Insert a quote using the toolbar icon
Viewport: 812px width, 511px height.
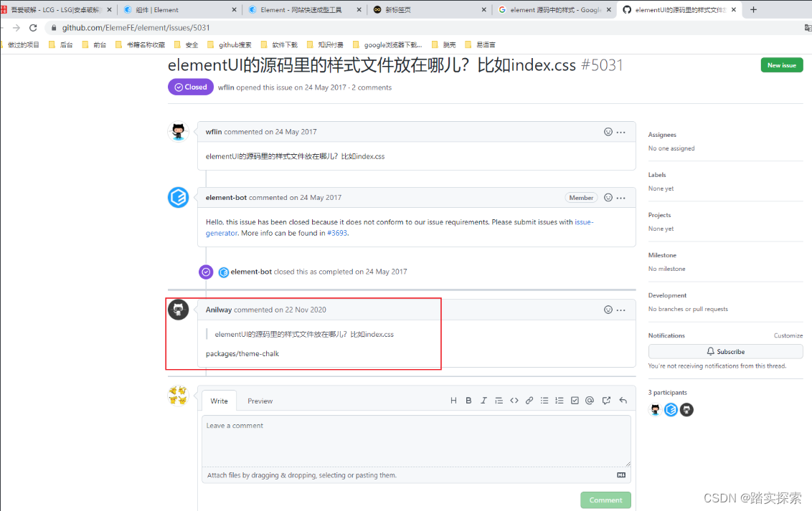[499, 401]
